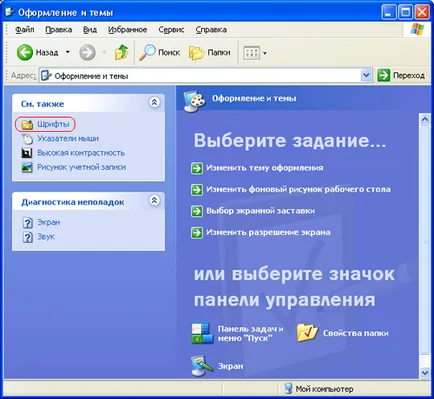
Task: Open the Экран display icon
Action: point(202,366)
